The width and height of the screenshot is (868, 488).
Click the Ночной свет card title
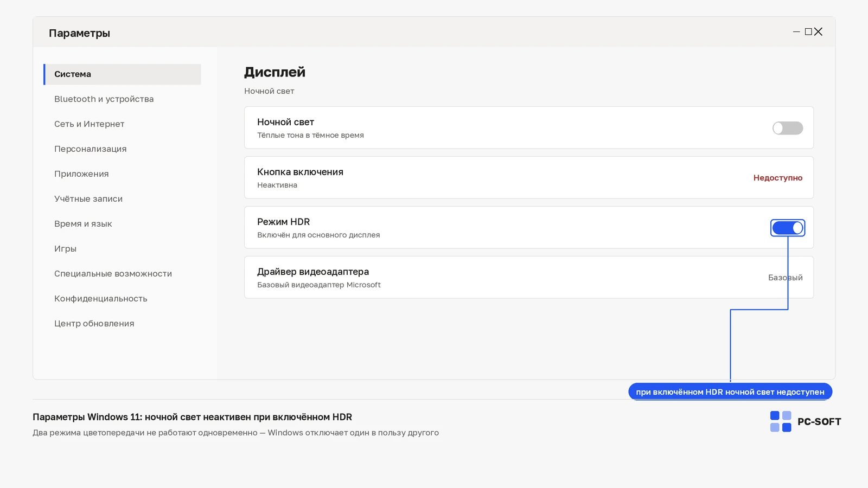(285, 122)
